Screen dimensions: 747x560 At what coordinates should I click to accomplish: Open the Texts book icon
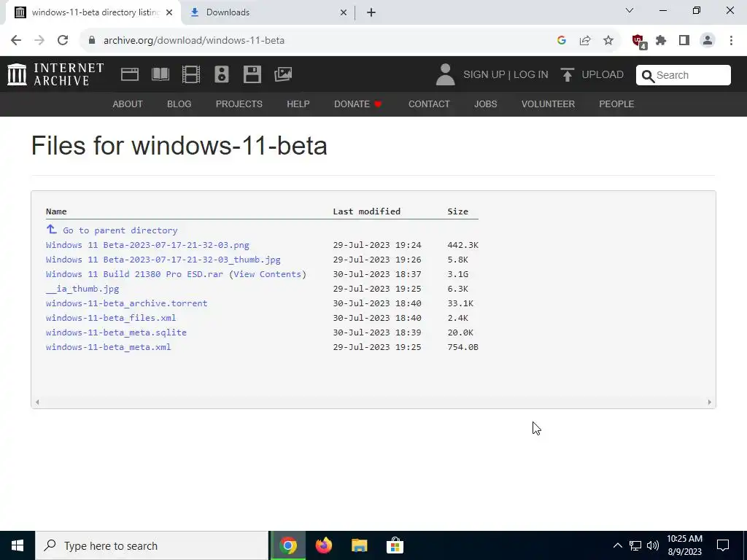[x=160, y=74]
